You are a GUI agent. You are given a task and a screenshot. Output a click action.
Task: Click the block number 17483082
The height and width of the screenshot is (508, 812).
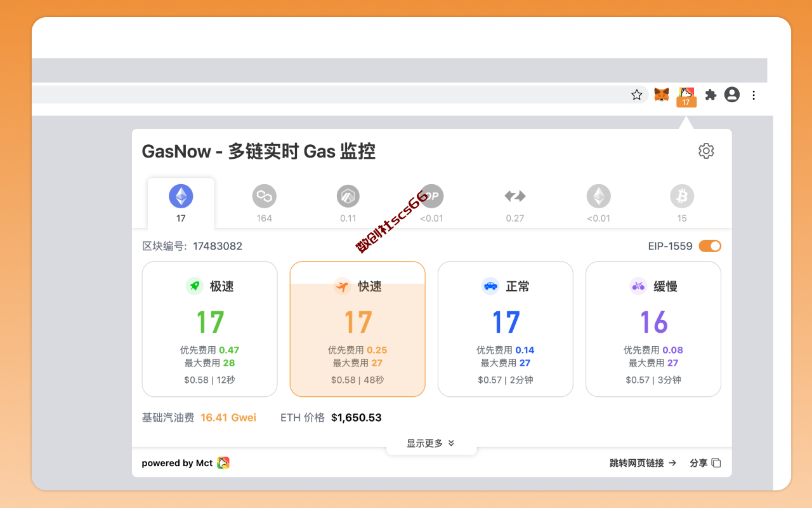218,246
